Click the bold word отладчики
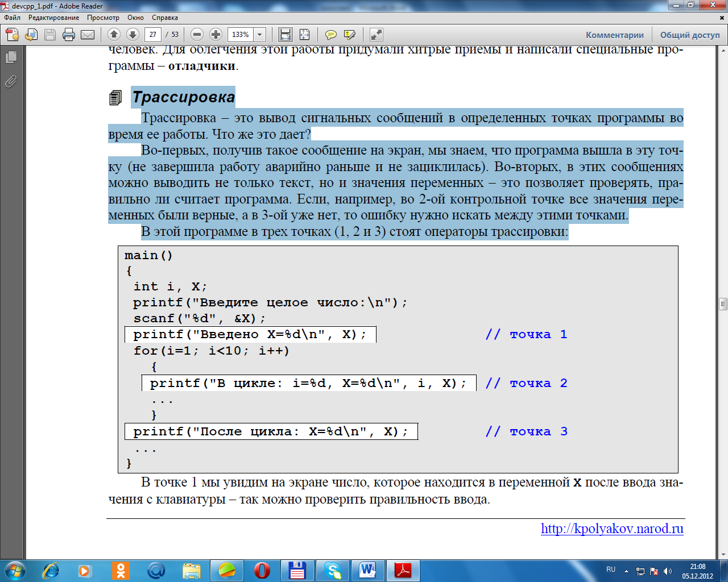Screen dimensions: 728x582 tap(202, 66)
